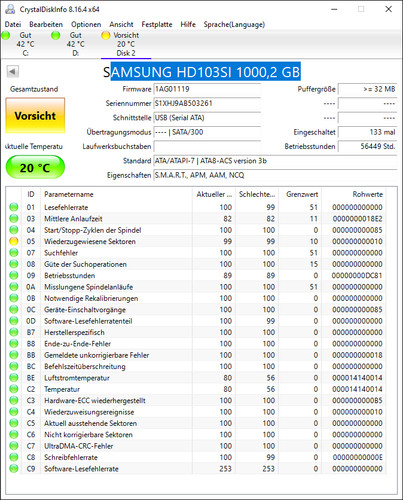Click the Betriebsstunden 56449 Std. field
The width and height of the screenshot is (403, 500).
tap(368, 146)
